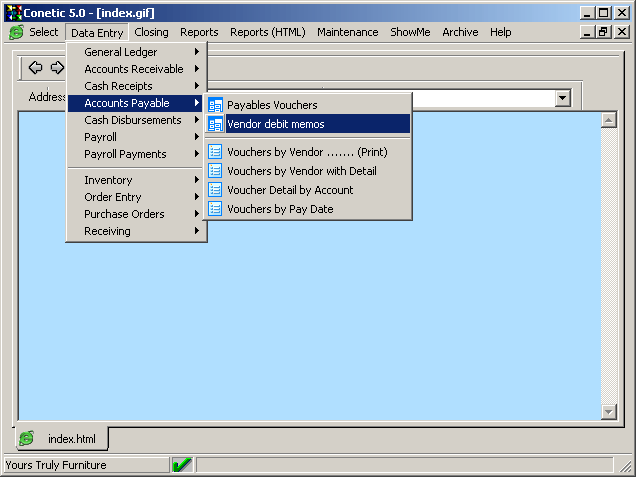
Task: Open the Reports (HTML) menu
Action: tap(267, 32)
